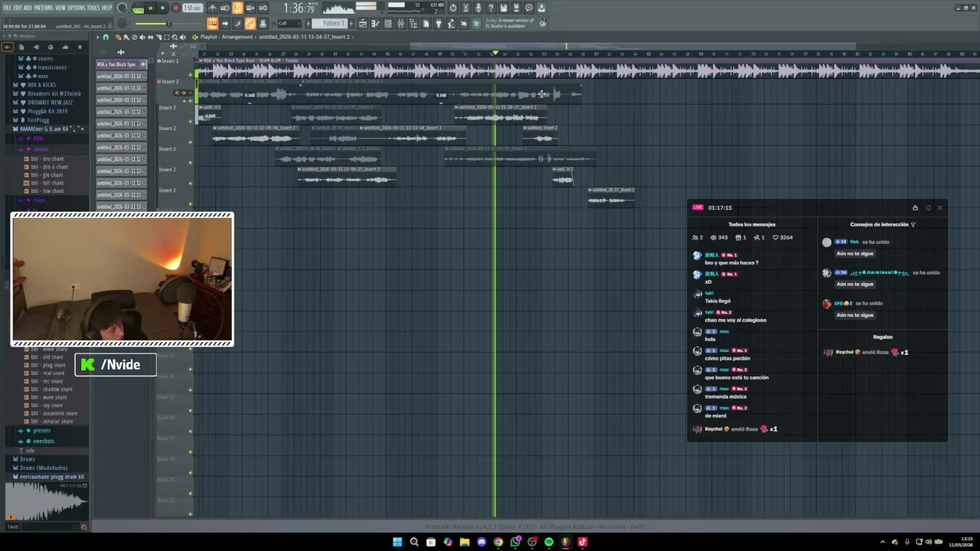Click the Stop transport button

coord(162,8)
